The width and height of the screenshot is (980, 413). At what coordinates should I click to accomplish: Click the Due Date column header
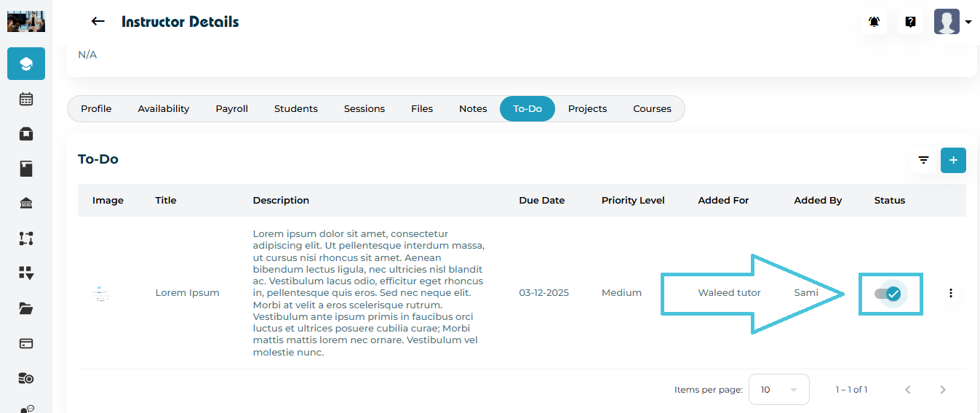[541, 201]
